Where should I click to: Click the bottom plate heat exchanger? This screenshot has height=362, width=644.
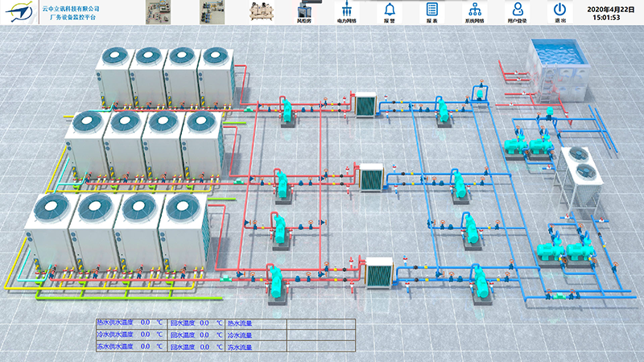click(x=378, y=271)
